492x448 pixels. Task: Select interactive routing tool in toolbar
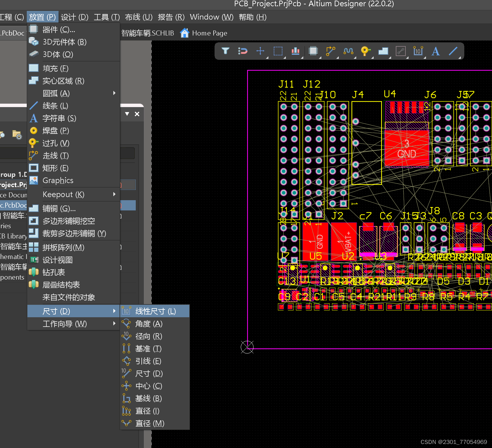pyautogui.click(x=331, y=51)
